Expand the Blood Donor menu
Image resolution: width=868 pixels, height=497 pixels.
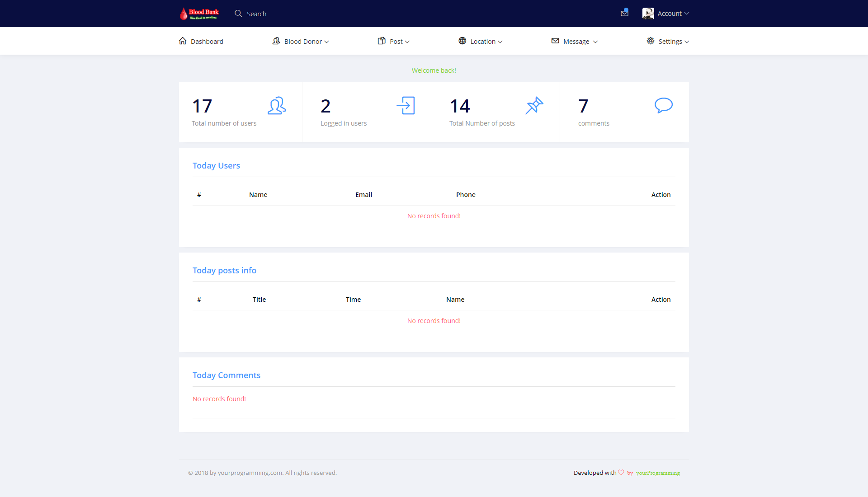pos(303,42)
